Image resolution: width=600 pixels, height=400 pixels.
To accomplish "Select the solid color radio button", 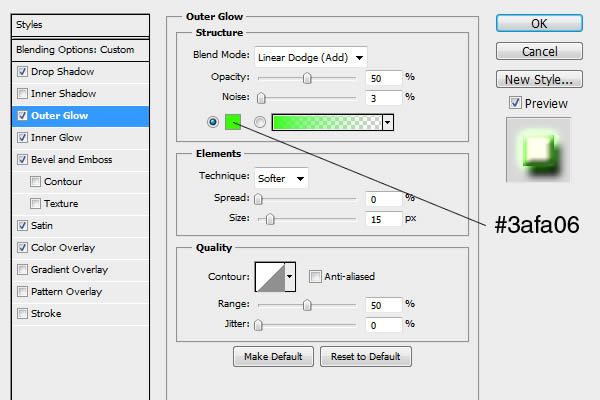I will coord(212,122).
